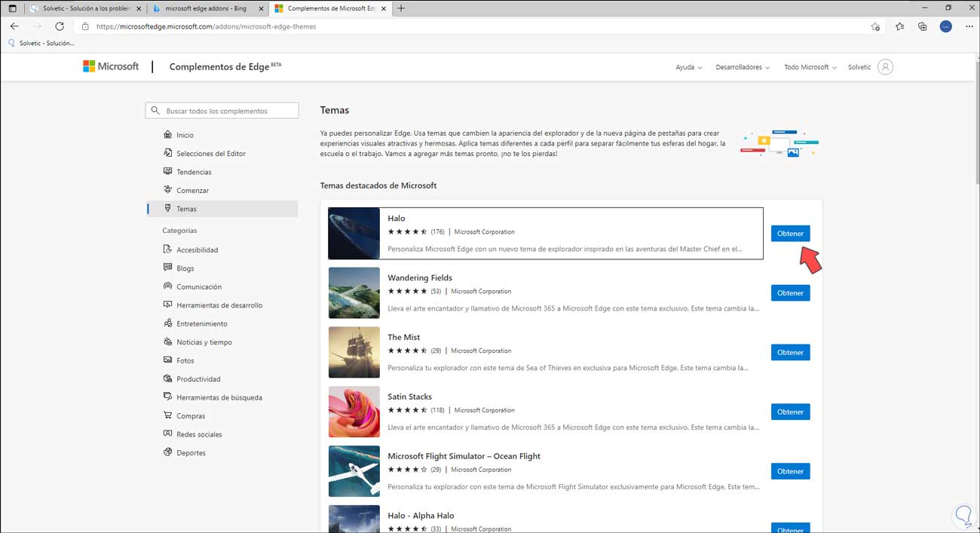Switch to the Solvetic tab
The image size is (980, 533).
click(84, 8)
